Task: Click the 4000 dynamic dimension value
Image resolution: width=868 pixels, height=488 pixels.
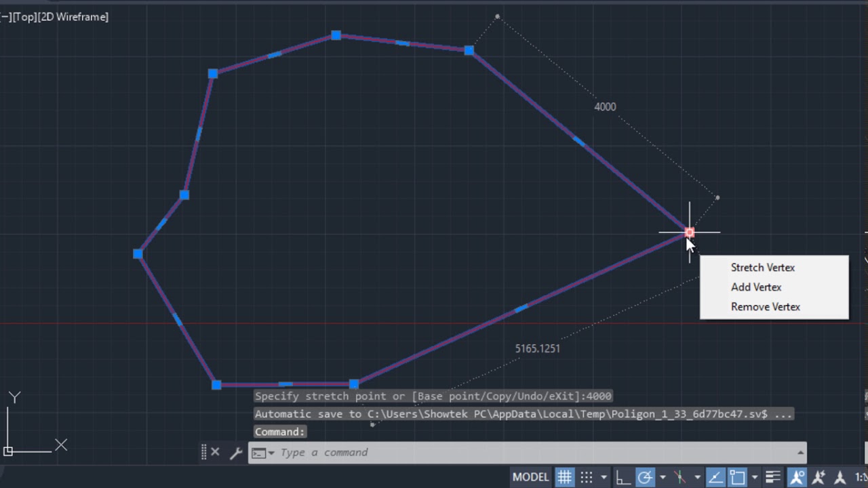Action: point(605,106)
